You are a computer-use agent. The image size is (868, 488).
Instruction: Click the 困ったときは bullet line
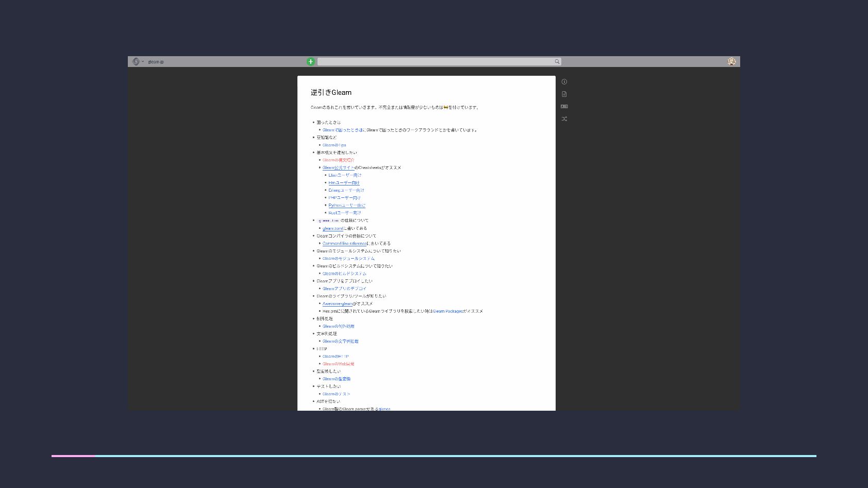[x=328, y=123]
